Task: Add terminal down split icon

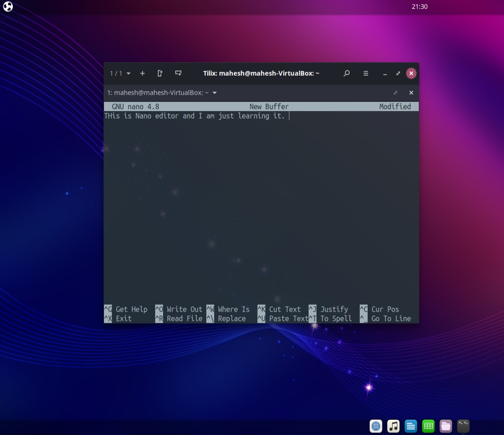Action: click(178, 73)
